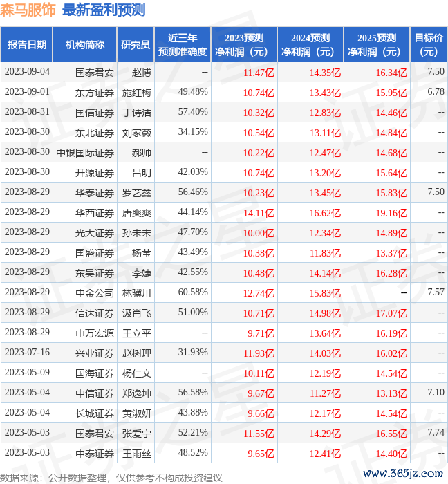Select institution 国信证券

pos(95,113)
